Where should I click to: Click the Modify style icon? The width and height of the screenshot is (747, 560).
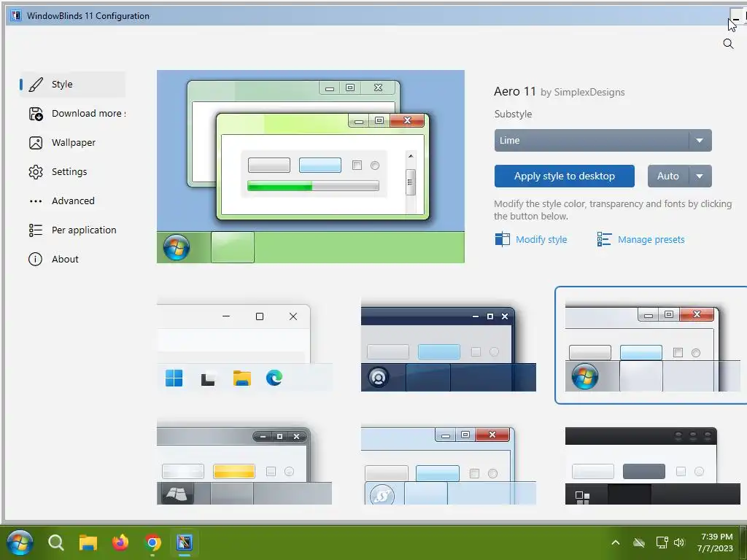[x=502, y=239]
